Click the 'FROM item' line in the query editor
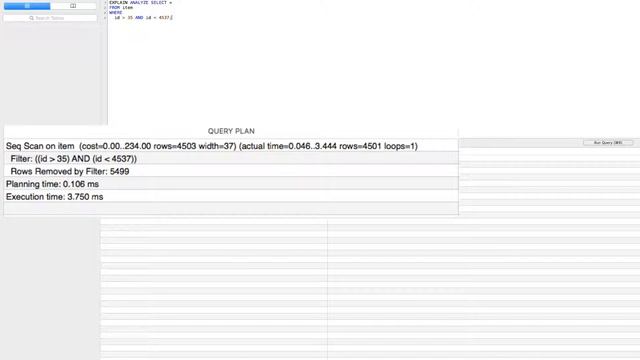The image size is (640, 360). click(x=121, y=7)
